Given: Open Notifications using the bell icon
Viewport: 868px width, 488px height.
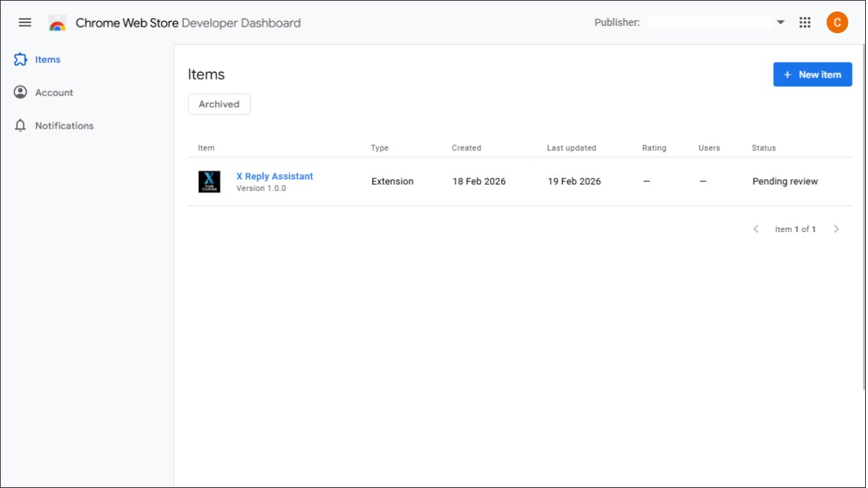Looking at the screenshot, I should pyautogui.click(x=20, y=125).
